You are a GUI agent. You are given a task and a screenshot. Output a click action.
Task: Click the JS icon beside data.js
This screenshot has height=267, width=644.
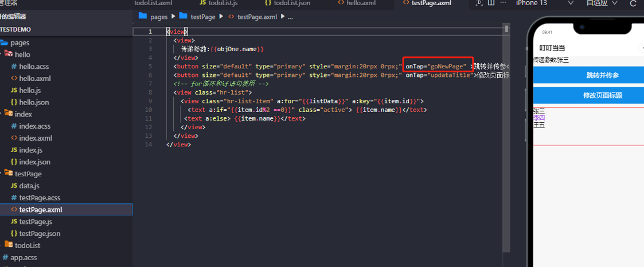point(14,185)
